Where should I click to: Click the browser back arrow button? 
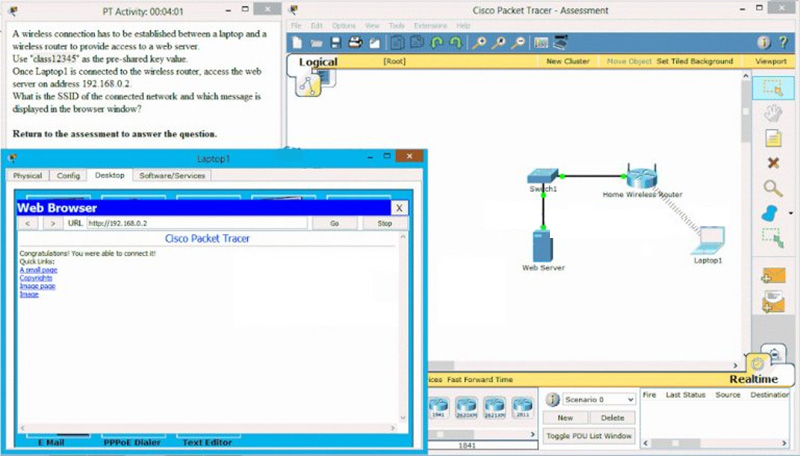pos(28,223)
